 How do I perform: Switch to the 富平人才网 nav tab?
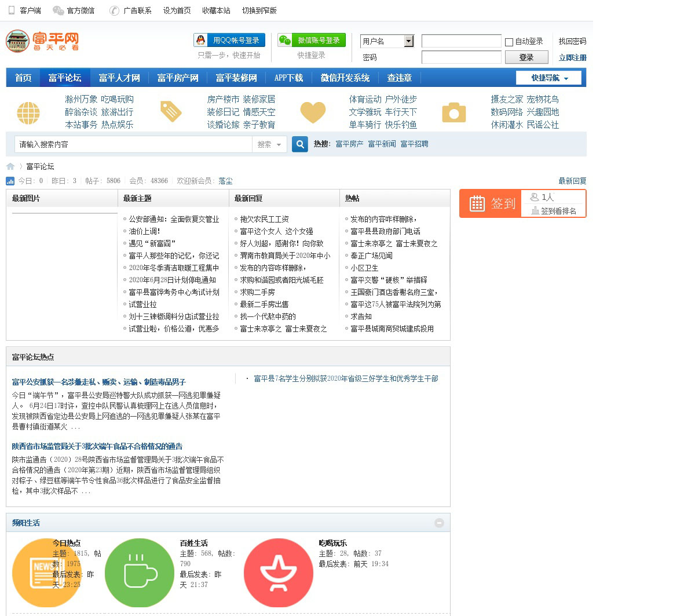tap(119, 78)
